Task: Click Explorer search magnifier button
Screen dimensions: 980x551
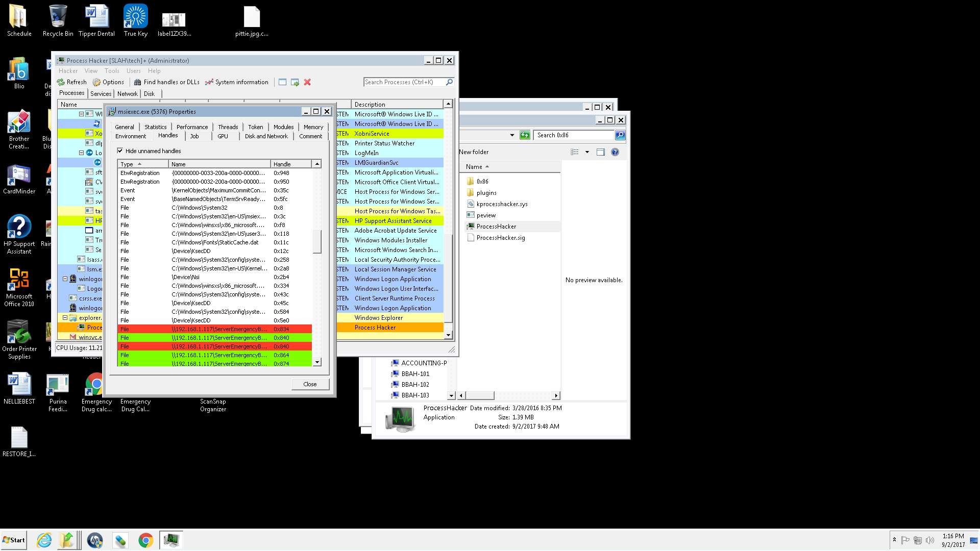Action: coord(620,135)
